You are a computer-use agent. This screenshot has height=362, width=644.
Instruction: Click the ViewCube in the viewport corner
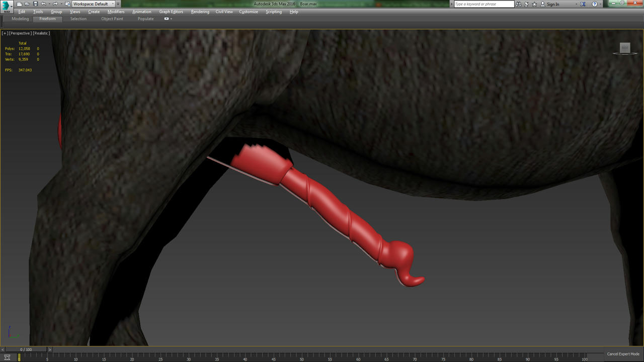point(625,48)
